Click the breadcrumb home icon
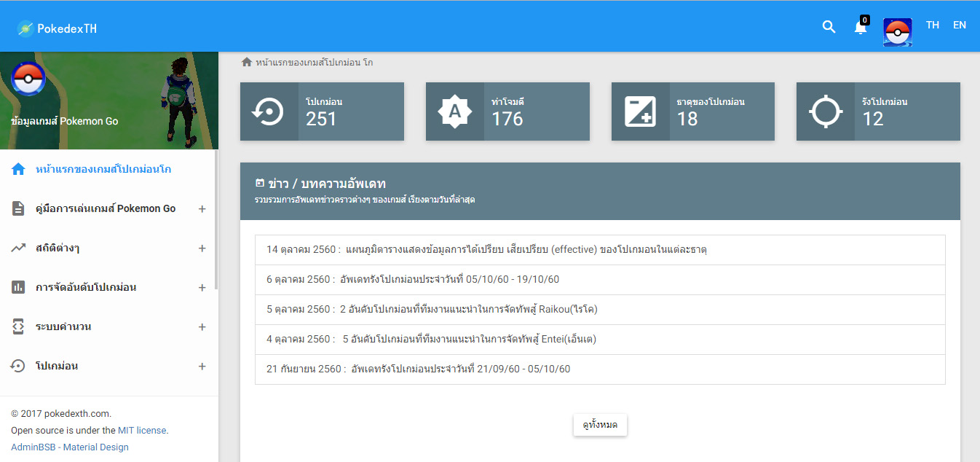 pyautogui.click(x=247, y=62)
